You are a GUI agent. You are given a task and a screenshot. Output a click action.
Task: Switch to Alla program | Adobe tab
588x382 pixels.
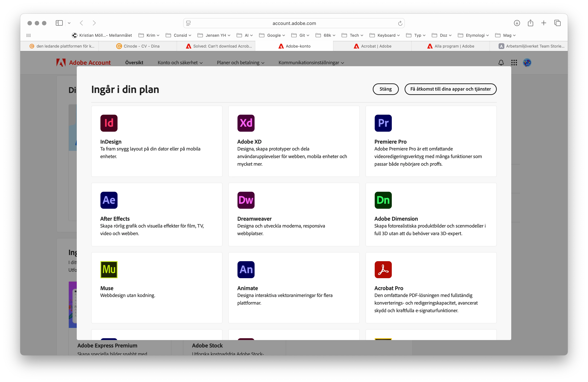coord(450,46)
